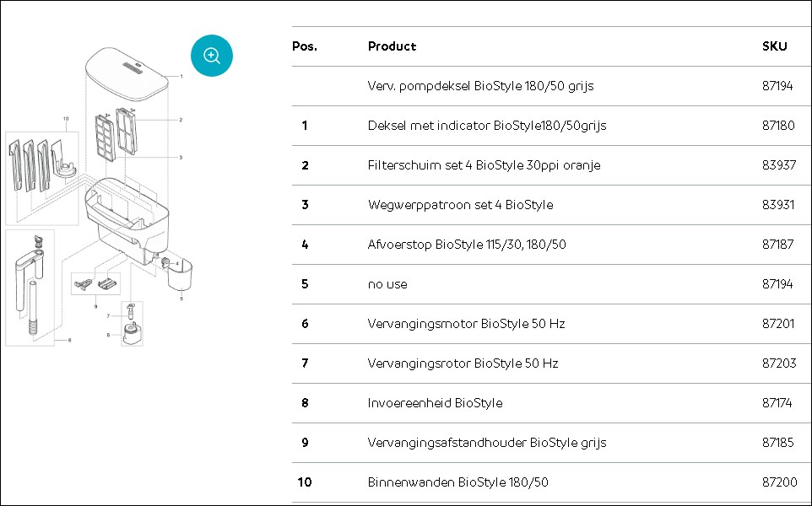
Task: Open Vervangingsmotor BioStyle 50 Hz
Action: click(x=466, y=324)
